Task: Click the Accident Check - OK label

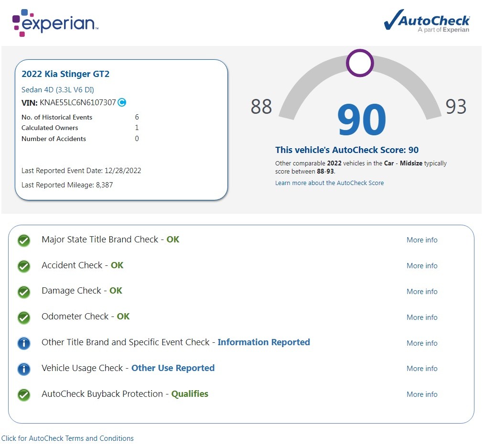Action: coord(82,265)
